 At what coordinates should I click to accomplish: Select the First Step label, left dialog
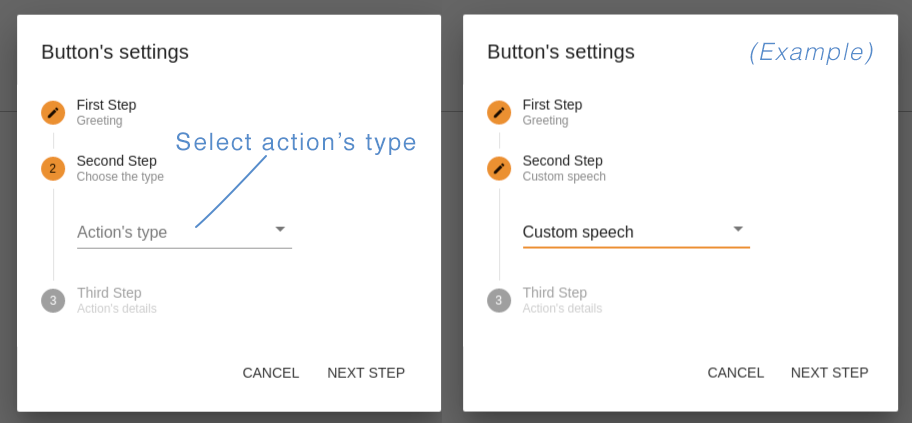tap(106, 105)
